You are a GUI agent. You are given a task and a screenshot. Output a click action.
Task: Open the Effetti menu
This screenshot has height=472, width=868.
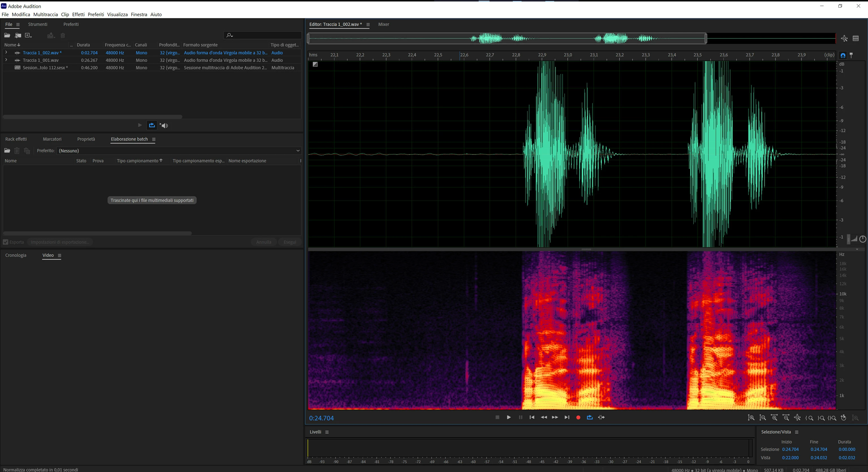click(x=78, y=14)
